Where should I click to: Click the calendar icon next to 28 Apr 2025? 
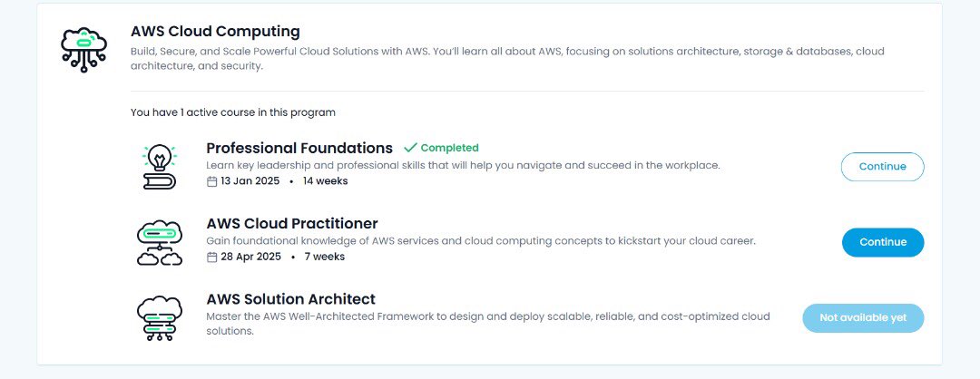coord(211,258)
